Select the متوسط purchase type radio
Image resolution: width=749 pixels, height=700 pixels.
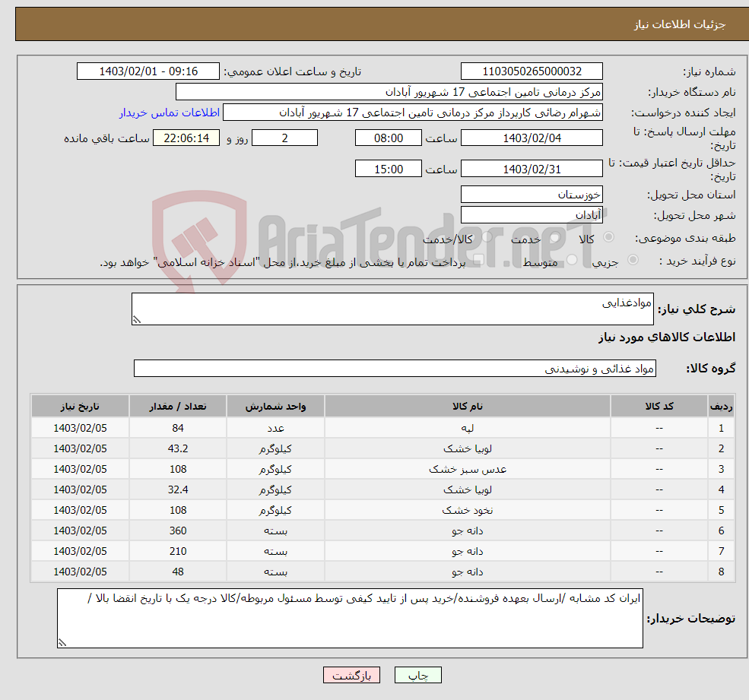click(572, 260)
